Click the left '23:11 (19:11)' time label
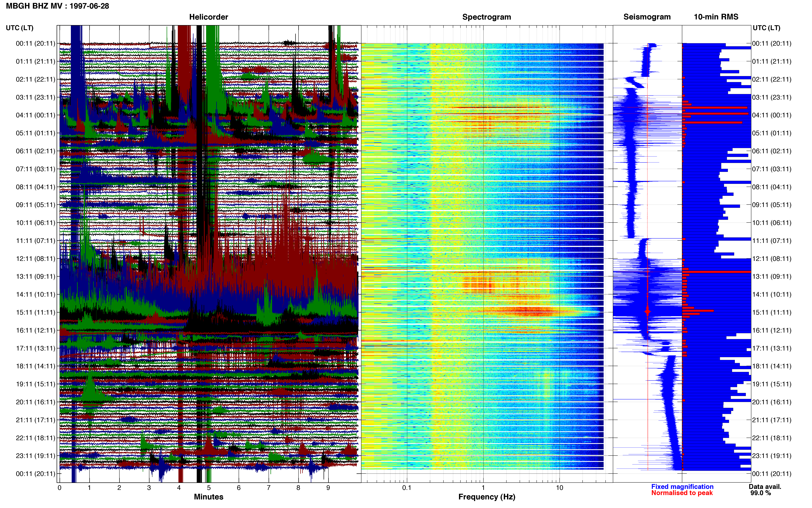This screenshot has width=812, height=508. (x=36, y=456)
